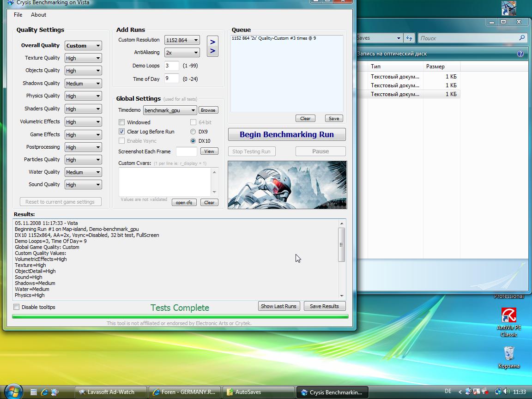
Task: Open the Volumetric Effects dropdown
Action: click(83, 122)
